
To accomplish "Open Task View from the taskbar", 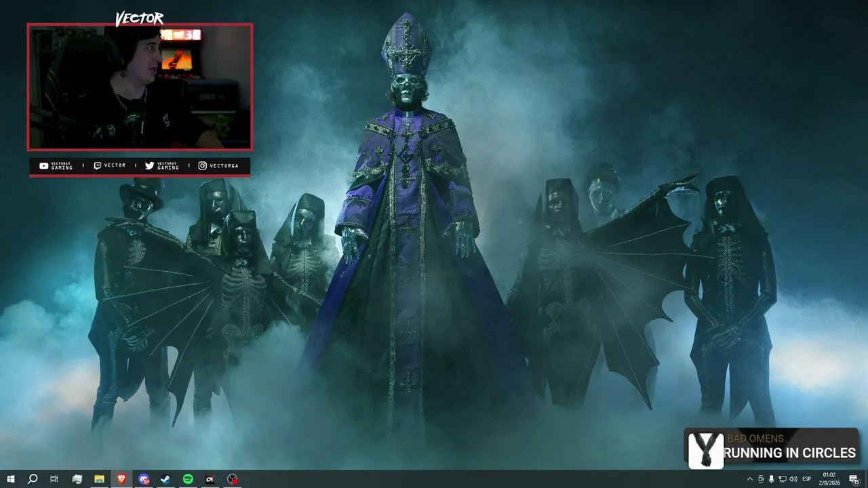I will tap(54, 479).
